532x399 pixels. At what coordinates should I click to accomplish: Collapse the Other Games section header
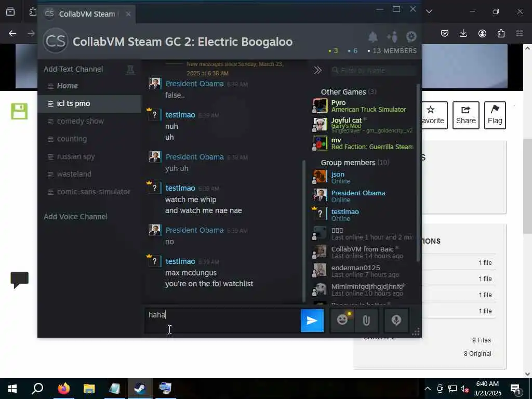click(349, 92)
